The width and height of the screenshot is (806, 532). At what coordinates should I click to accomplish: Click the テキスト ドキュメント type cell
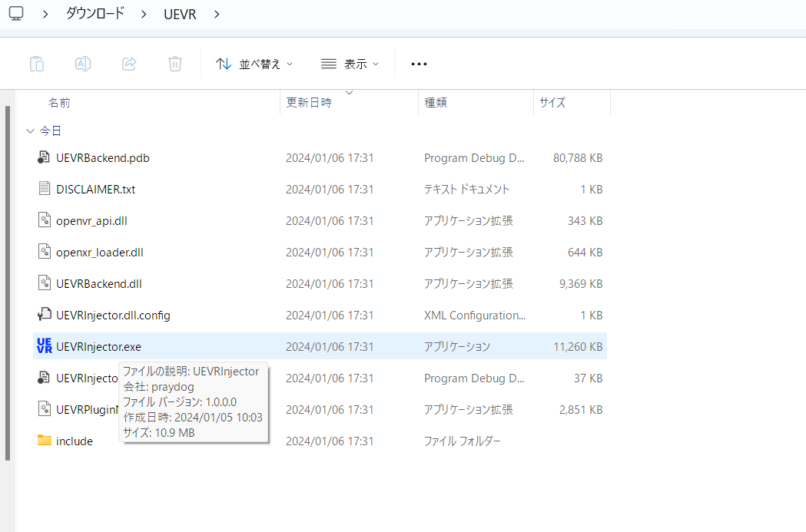coord(466,190)
